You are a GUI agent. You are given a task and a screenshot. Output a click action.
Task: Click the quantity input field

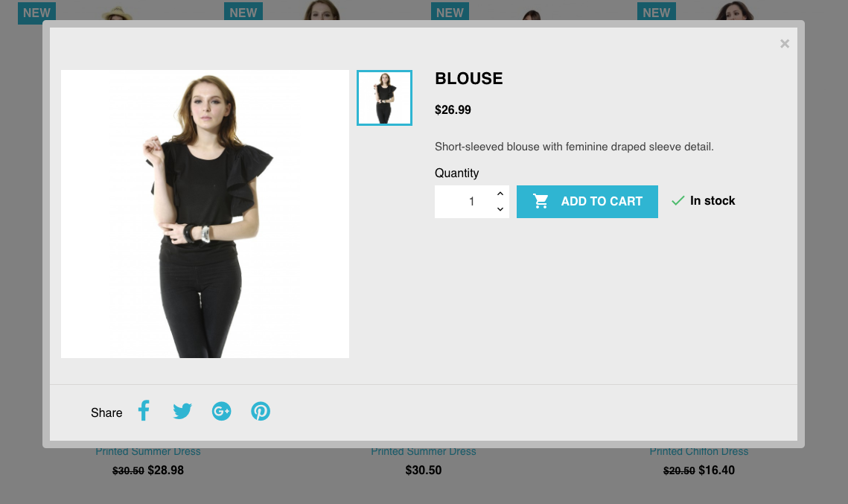[x=465, y=202]
